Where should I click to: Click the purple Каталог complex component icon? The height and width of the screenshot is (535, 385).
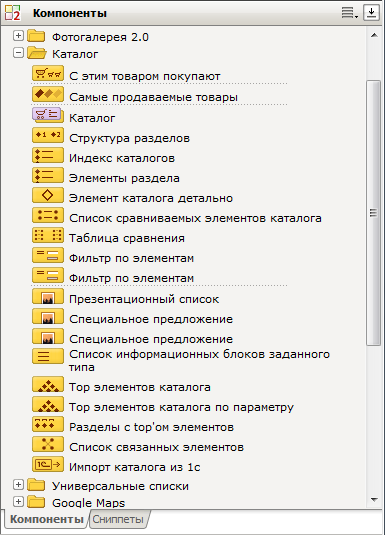point(48,115)
